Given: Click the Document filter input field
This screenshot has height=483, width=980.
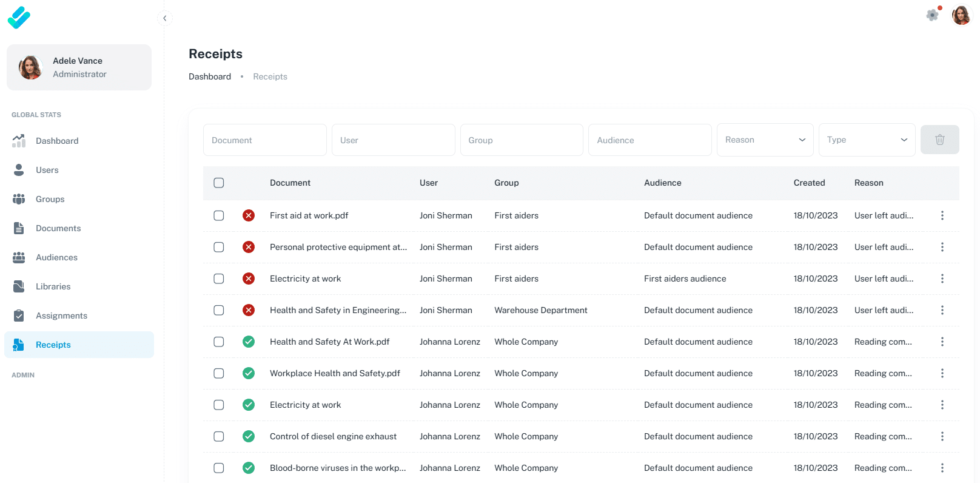Looking at the screenshot, I should [265, 140].
